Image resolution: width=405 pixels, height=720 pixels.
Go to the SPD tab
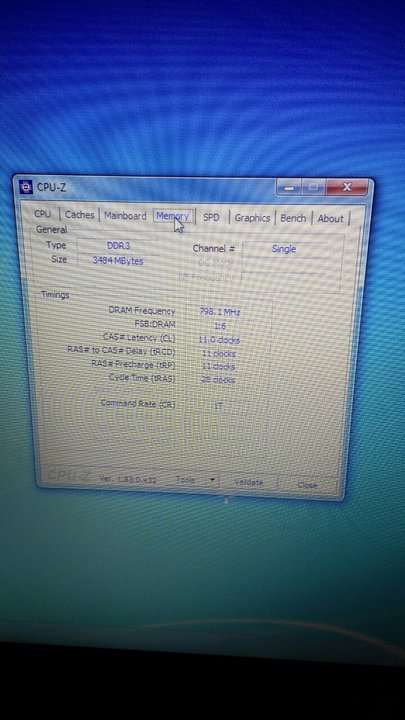(211, 217)
